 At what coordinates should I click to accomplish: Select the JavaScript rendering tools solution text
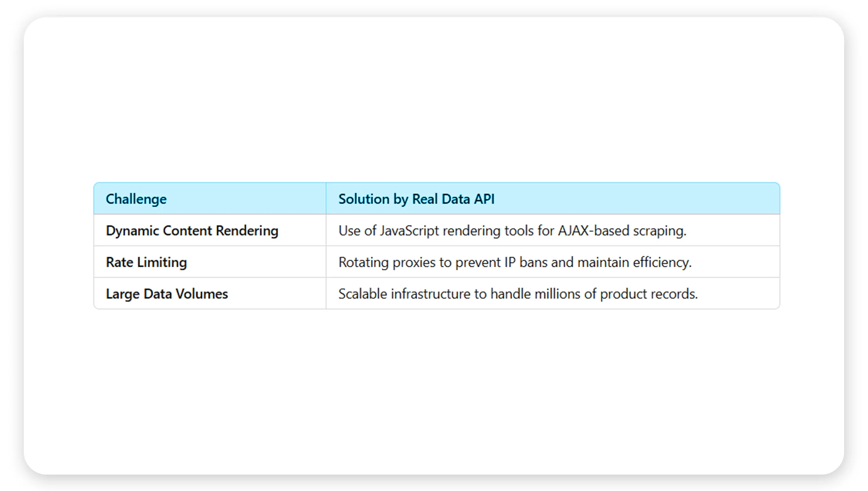512,231
